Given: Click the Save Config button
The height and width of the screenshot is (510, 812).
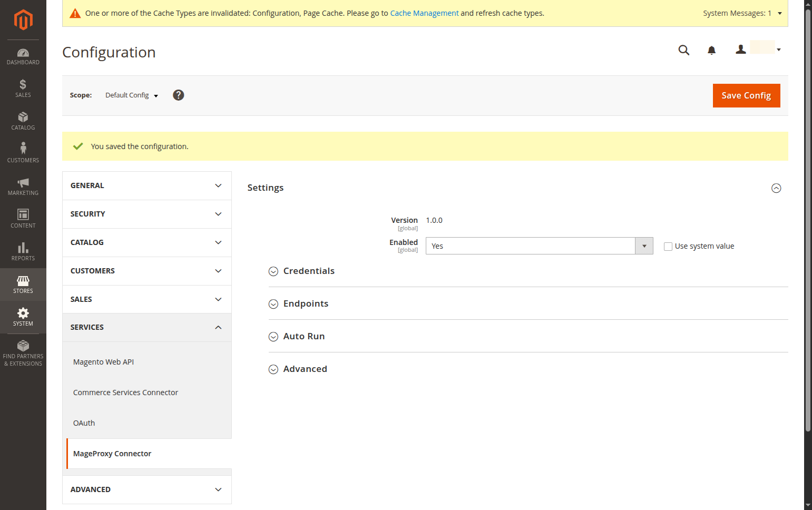Looking at the screenshot, I should pos(746,95).
